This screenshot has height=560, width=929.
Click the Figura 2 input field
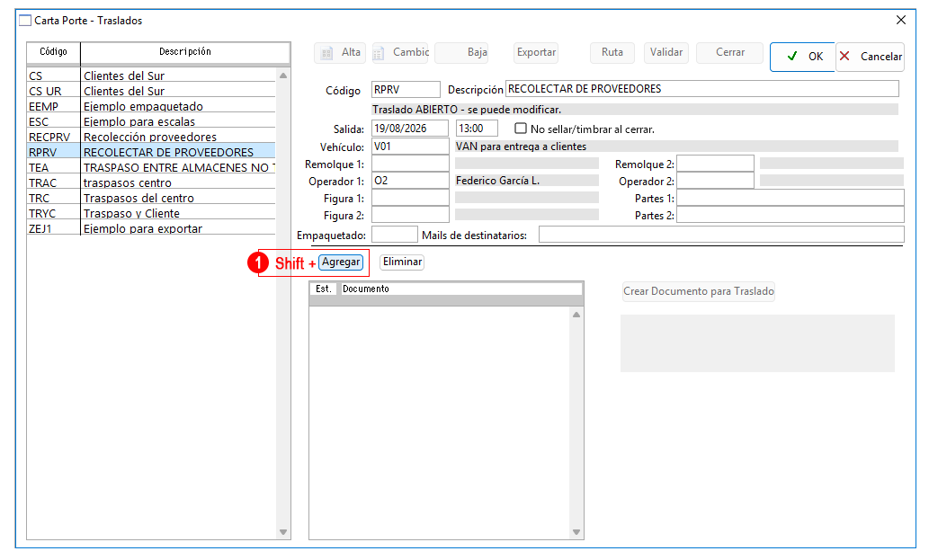coord(410,215)
